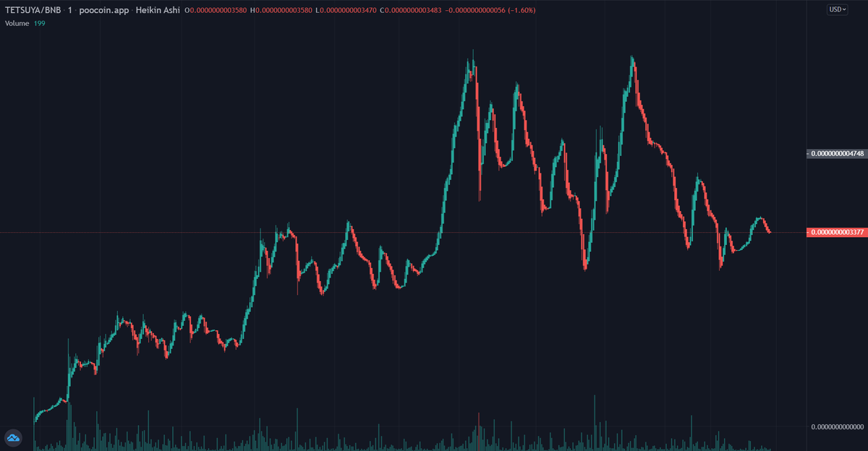
Task: Click the red current price label 0.0000000003377
Action: pos(837,233)
